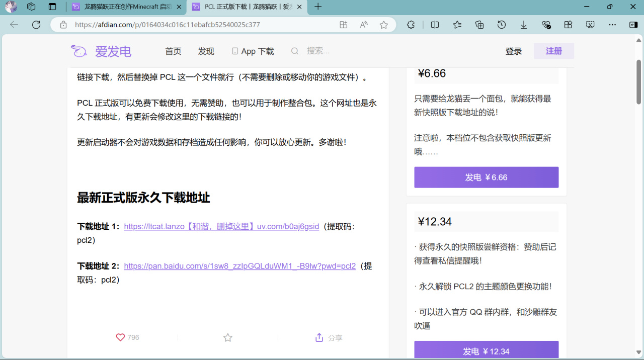Click the ¥12.34 price label

[x=435, y=222]
